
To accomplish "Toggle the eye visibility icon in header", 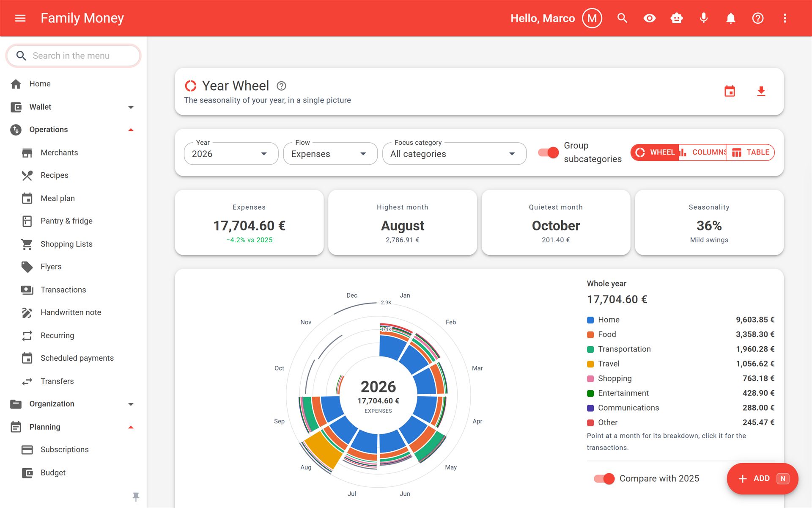I will click(650, 18).
